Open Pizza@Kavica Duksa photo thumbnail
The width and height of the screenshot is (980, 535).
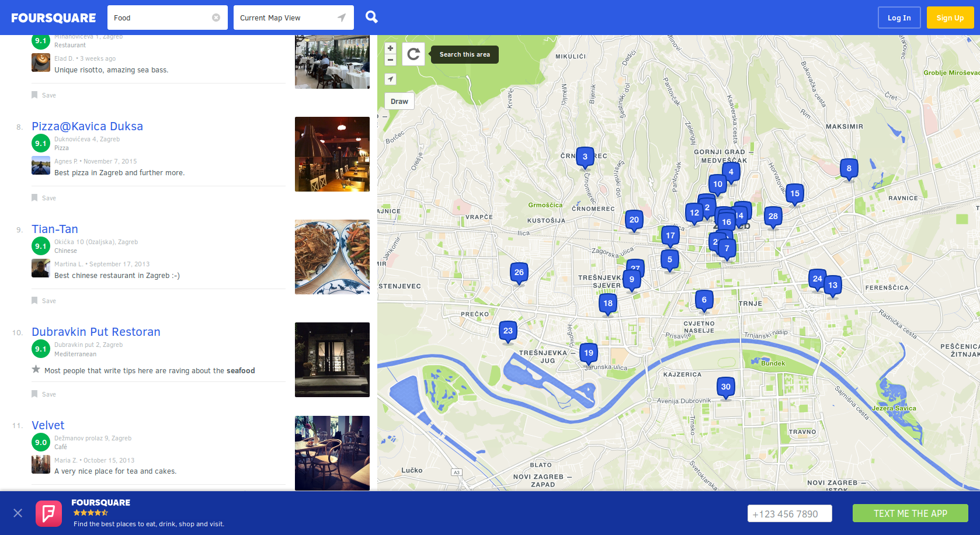pyautogui.click(x=332, y=154)
